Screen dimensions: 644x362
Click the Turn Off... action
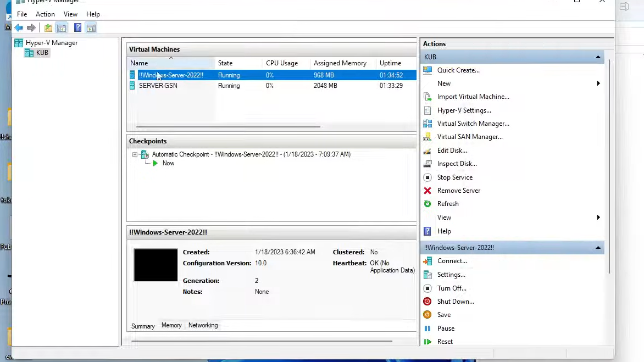click(x=452, y=288)
